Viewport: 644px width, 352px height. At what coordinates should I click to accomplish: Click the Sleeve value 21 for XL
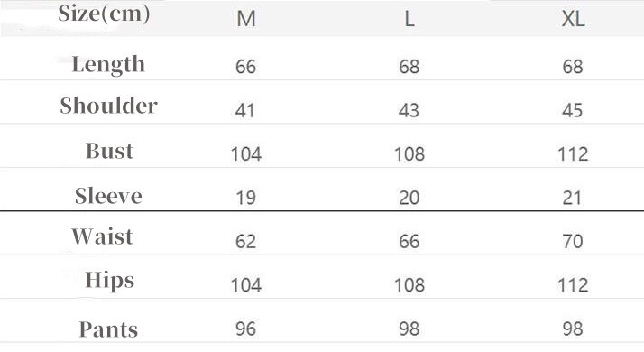tap(572, 198)
